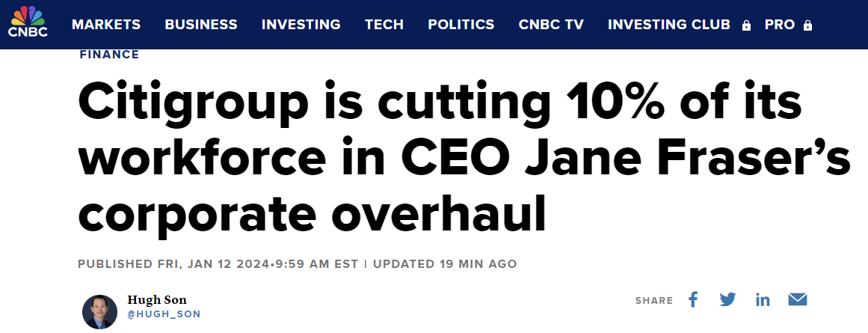
Task: Go to the Investing section
Action: pos(301,25)
